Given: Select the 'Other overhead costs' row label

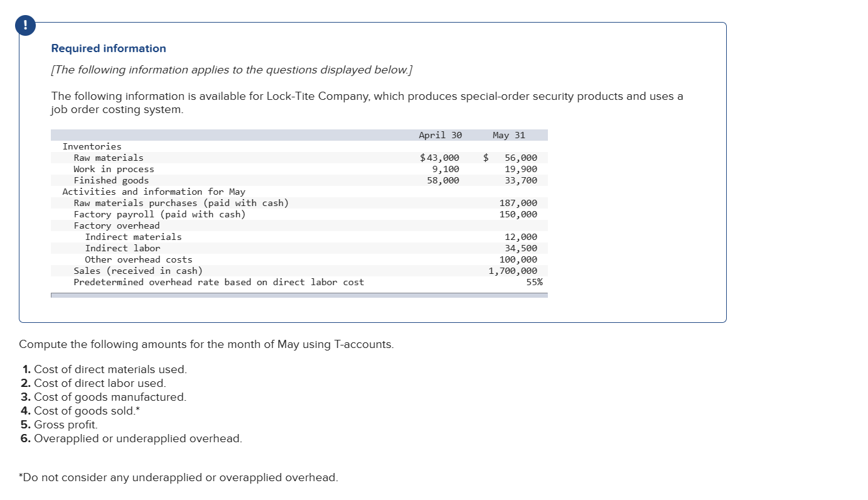Looking at the screenshot, I should 139,259.
